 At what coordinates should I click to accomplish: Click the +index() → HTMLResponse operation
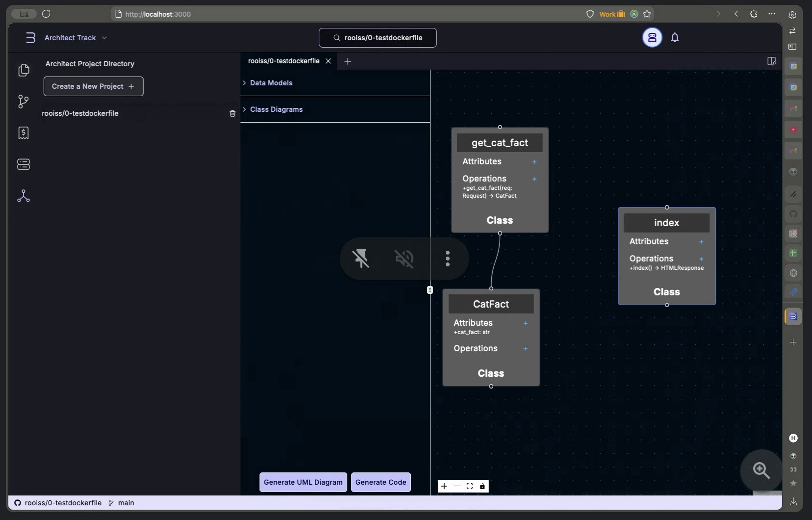(666, 268)
